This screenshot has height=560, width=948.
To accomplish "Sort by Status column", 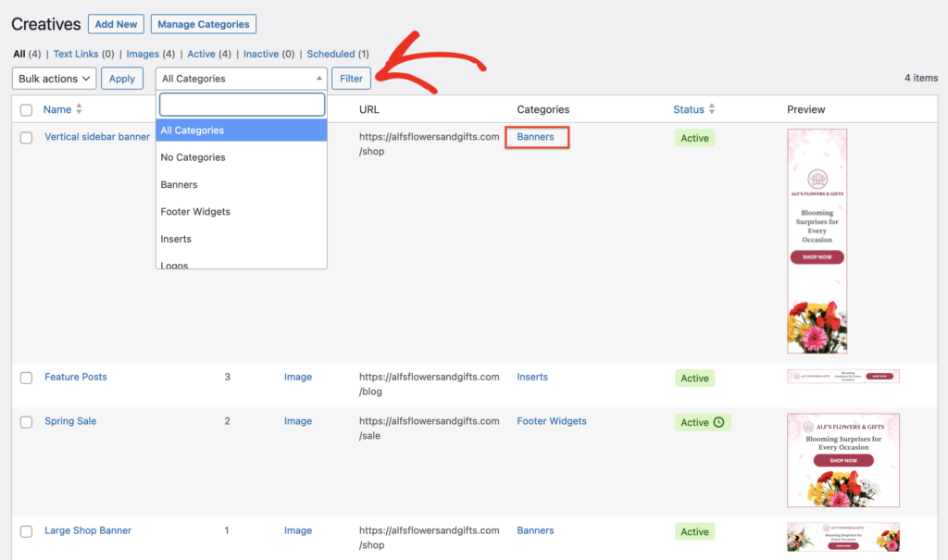I will point(689,109).
